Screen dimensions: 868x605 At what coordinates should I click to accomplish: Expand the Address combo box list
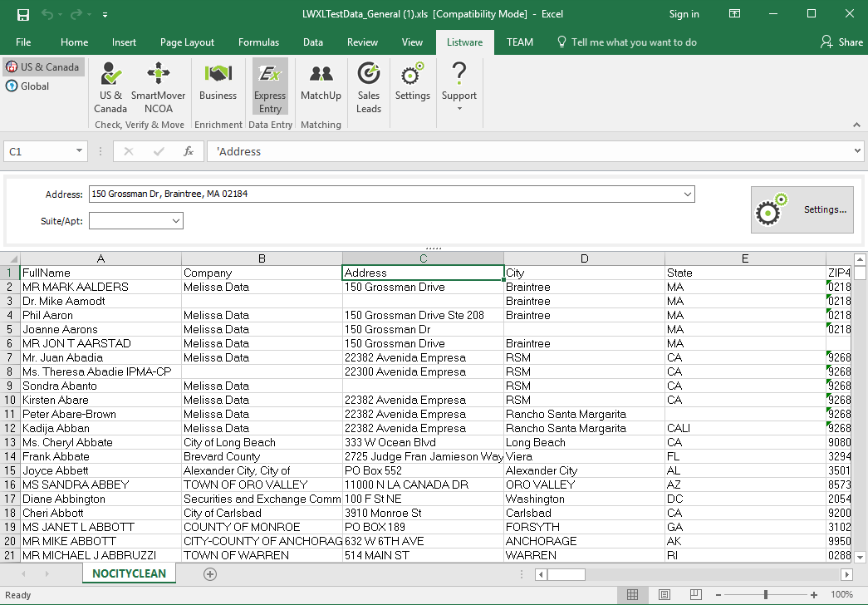(x=687, y=194)
